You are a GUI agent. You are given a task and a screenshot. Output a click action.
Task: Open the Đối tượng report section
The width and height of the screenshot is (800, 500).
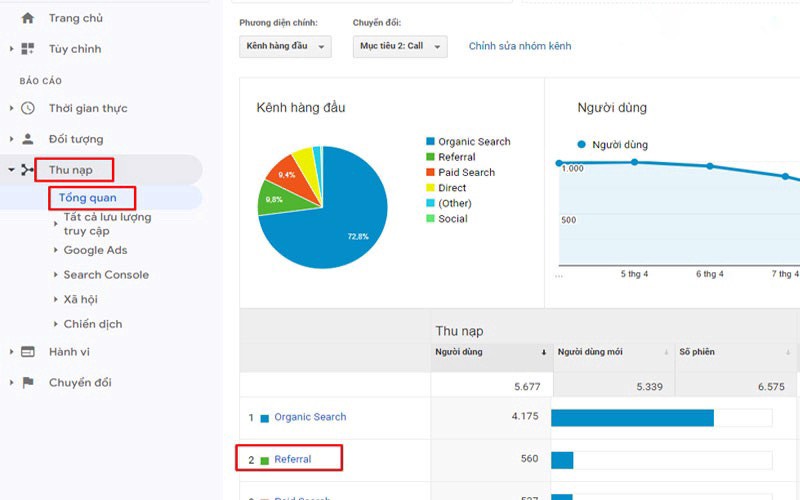[x=76, y=139]
